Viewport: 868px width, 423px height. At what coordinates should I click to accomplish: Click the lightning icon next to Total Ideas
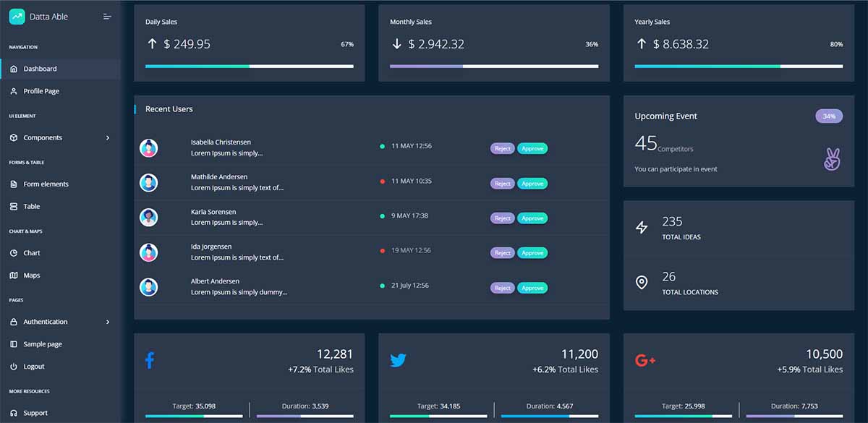pos(642,226)
